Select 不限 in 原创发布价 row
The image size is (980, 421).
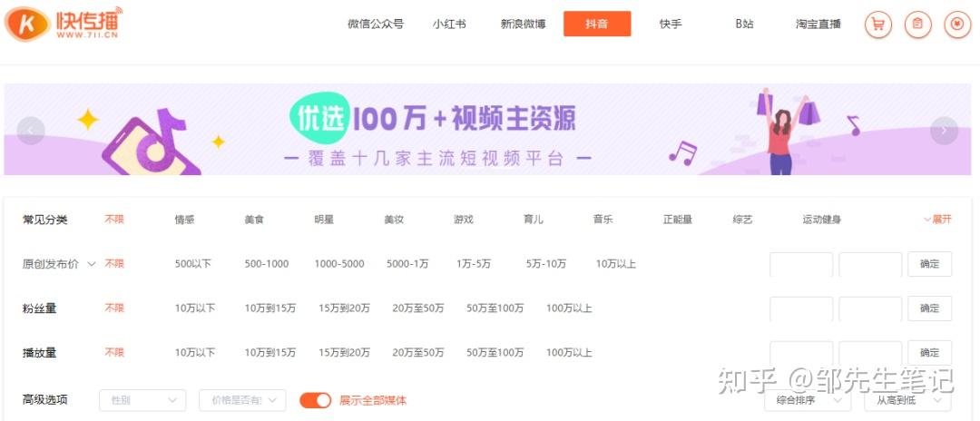pyautogui.click(x=114, y=264)
